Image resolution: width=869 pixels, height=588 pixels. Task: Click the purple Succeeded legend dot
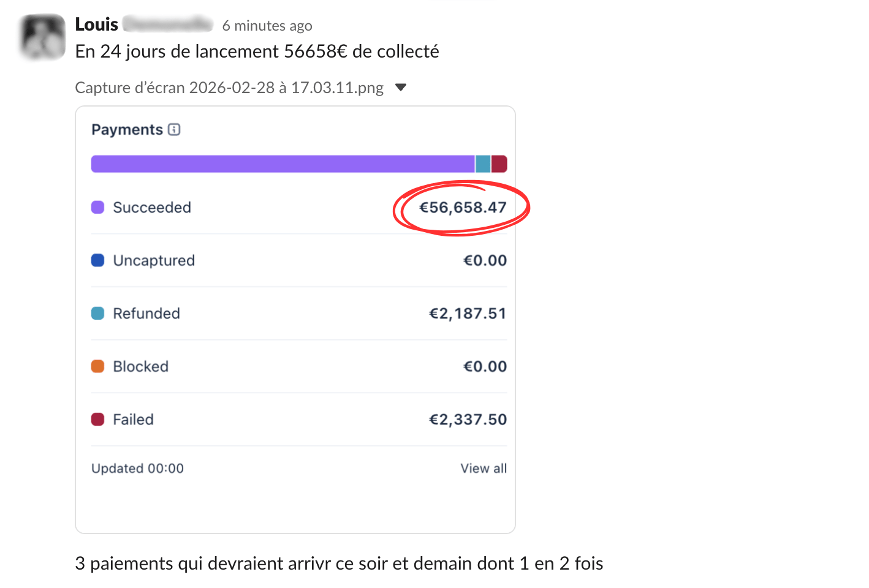pos(97,207)
